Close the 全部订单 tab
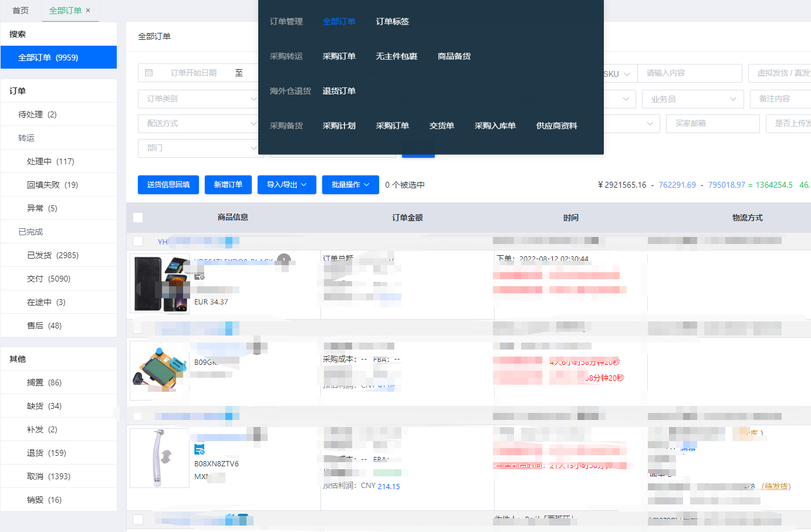Image resolution: width=811 pixels, height=532 pixels. (88, 11)
